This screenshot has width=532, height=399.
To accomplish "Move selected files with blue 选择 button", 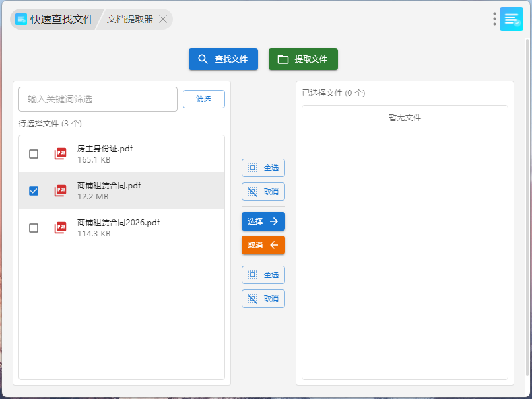I will click(263, 221).
